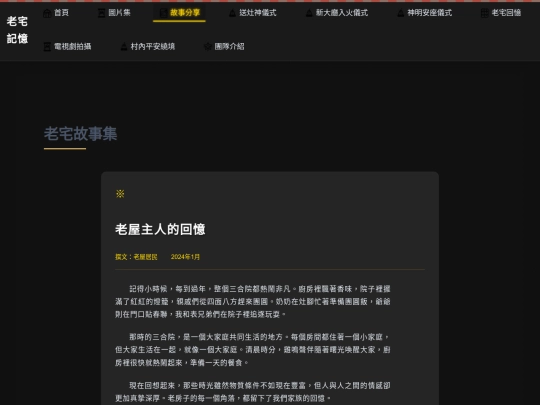The image size is (540, 405).
Task: Open the 送灶神儀式 page
Action: (x=252, y=13)
